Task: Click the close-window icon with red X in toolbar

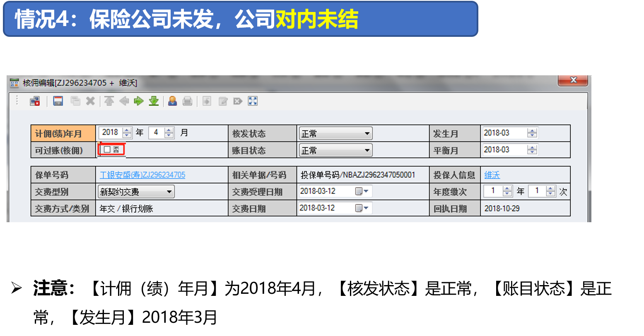Action: pos(35,101)
